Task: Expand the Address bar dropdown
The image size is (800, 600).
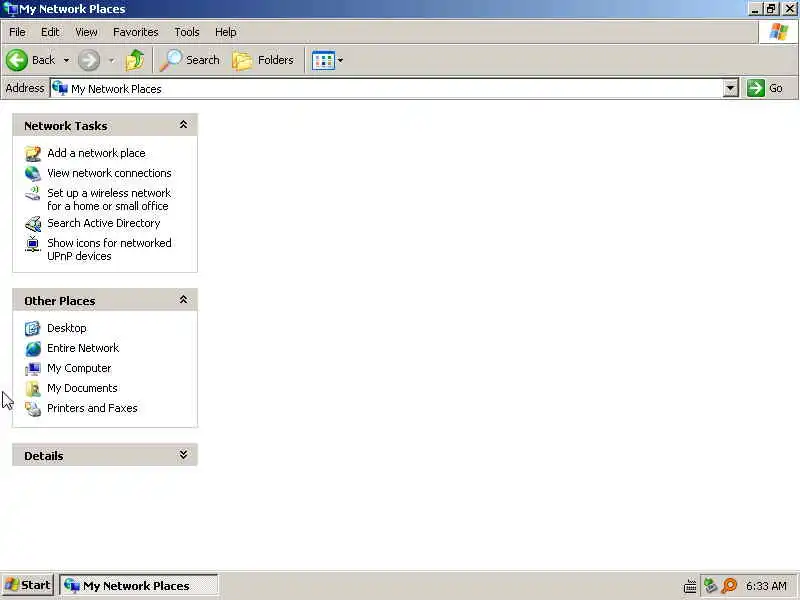Action: [731, 88]
